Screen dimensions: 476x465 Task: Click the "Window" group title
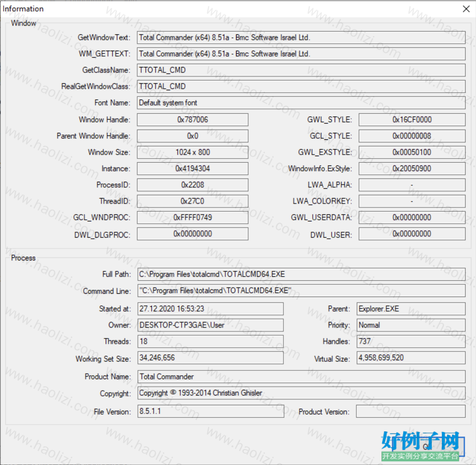click(x=24, y=23)
